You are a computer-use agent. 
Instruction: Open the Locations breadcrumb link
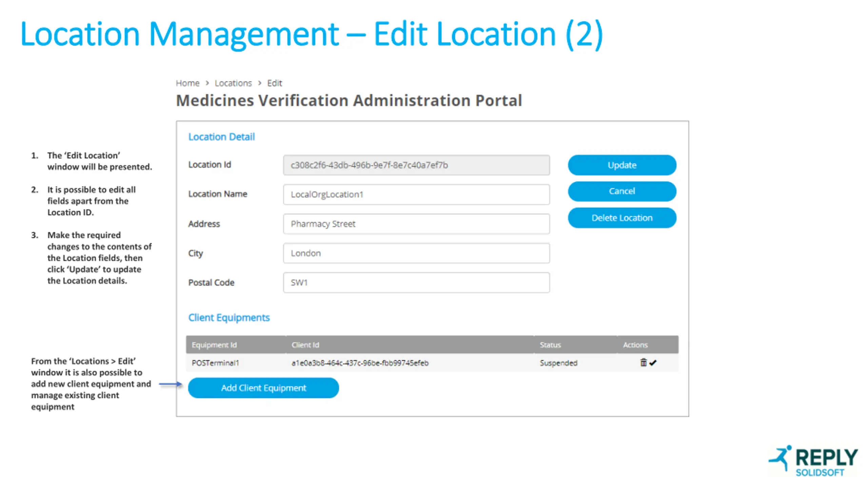233,83
